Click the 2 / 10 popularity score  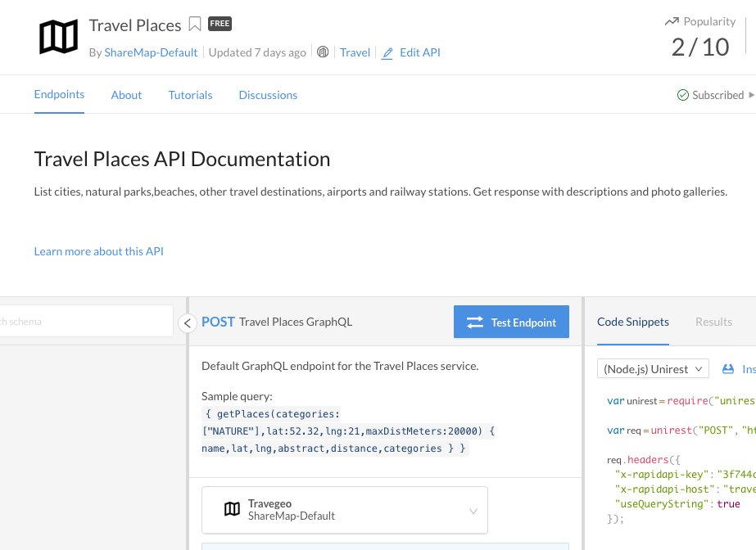[700, 47]
